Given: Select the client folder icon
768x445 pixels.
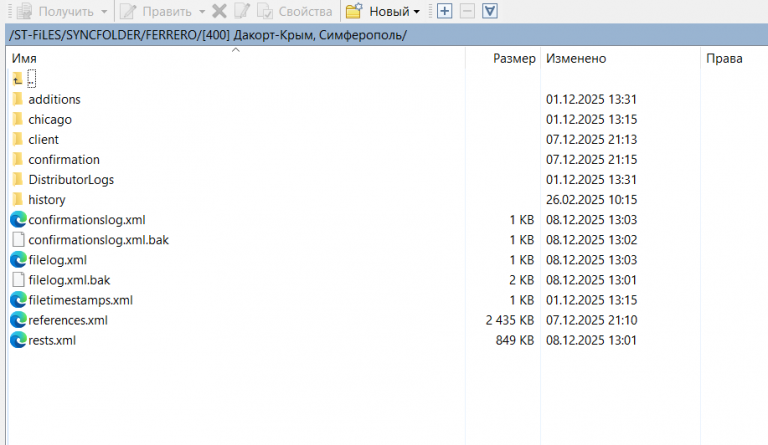Looking at the screenshot, I should [x=18, y=139].
